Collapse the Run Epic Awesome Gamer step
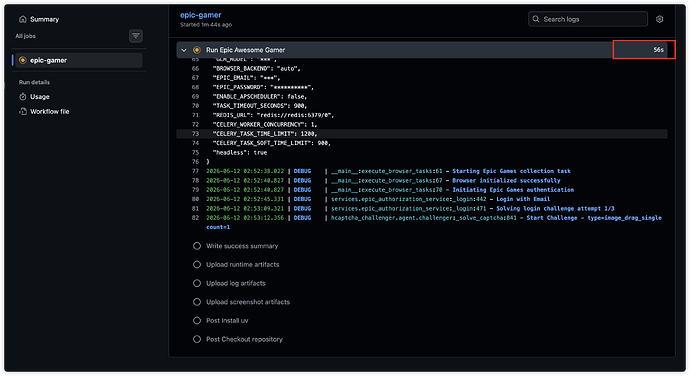 click(184, 50)
